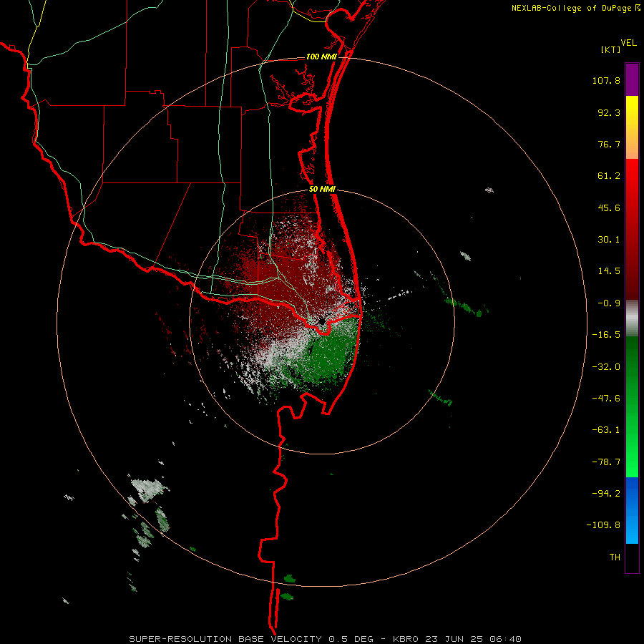The width and height of the screenshot is (644, 644).
Task: Click the yellow-orange segment of the velocity color bar
Action: tap(632, 127)
